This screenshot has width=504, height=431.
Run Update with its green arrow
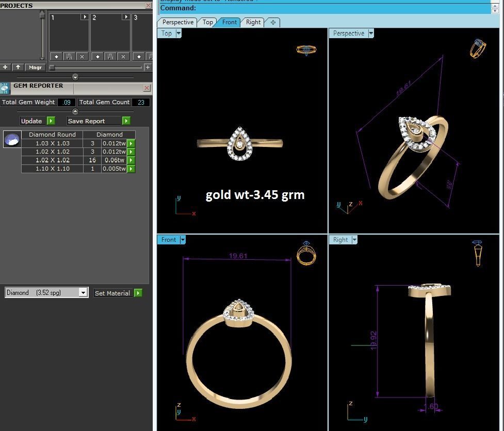(x=51, y=121)
